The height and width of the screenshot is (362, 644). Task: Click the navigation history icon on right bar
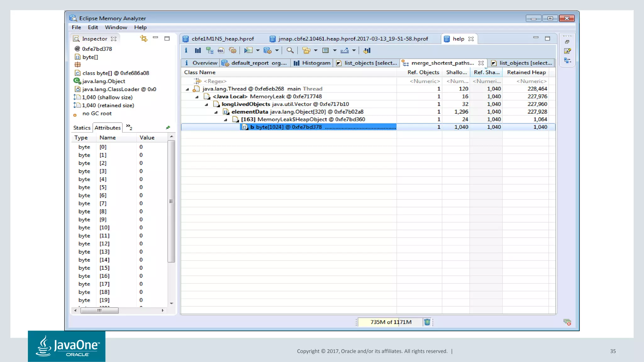tap(567, 60)
